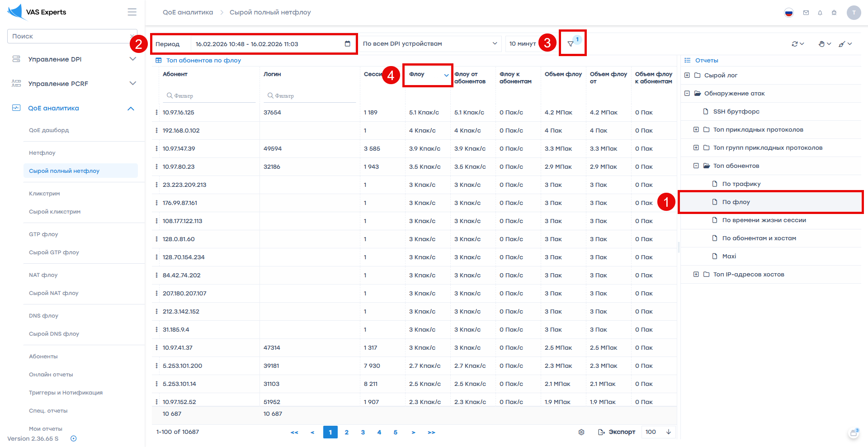Open the По всем DPI устройствам dropdown

point(430,44)
